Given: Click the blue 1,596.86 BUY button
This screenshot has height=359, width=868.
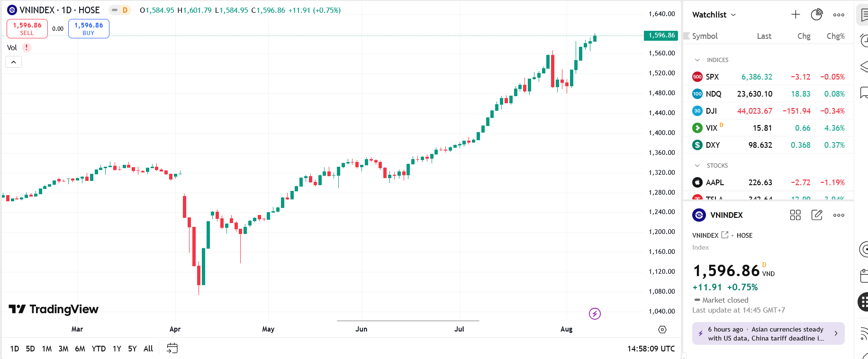Looking at the screenshot, I should pos(89,28).
